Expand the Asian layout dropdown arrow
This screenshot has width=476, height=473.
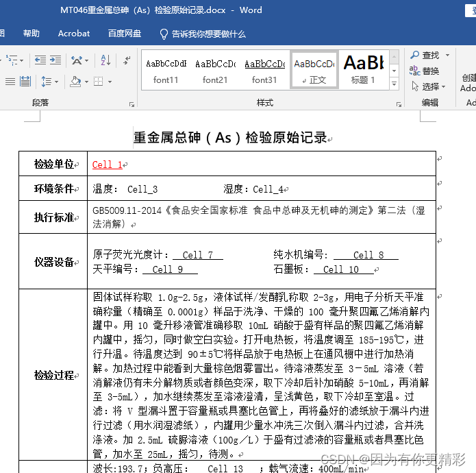[87, 61]
